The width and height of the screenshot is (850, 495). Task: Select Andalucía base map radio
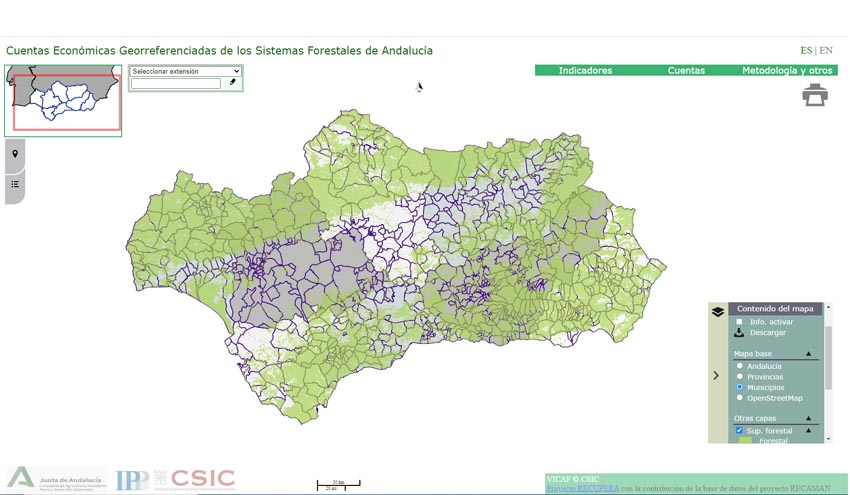(739, 366)
